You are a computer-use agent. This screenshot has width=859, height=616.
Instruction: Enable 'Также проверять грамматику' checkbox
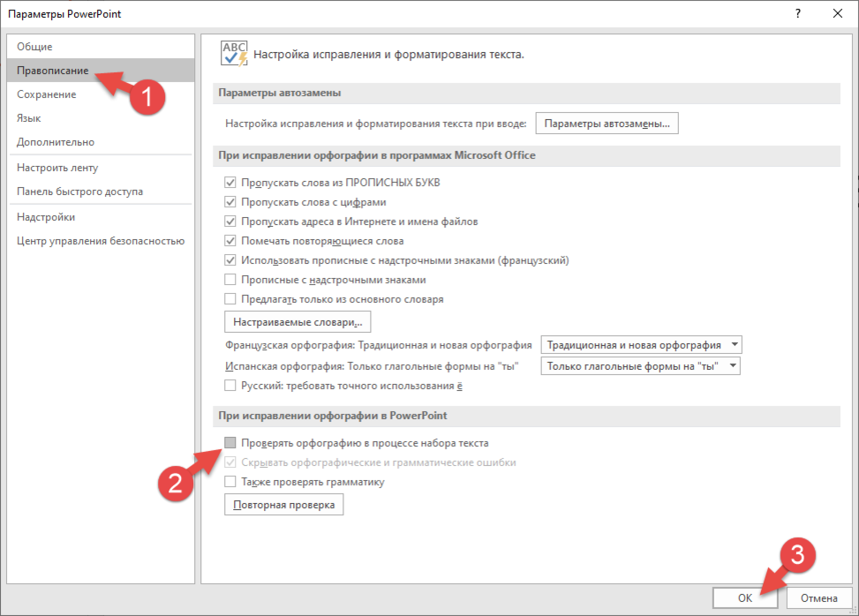(x=230, y=482)
